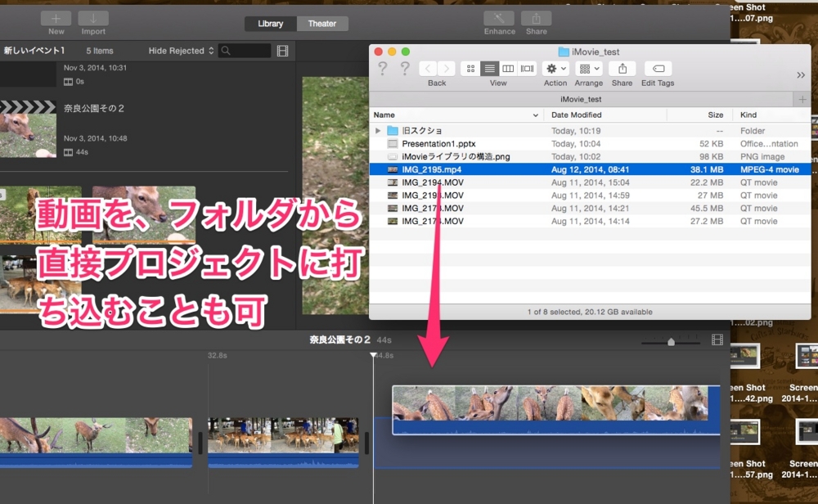Toggle Finder to icon view
This screenshot has width=818, height=504.
pos(470,68)
